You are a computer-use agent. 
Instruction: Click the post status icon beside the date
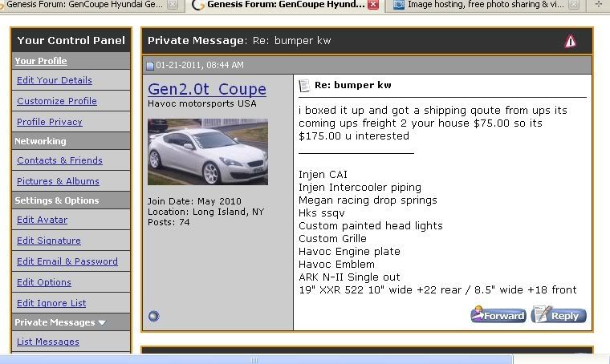coord(150,66)
